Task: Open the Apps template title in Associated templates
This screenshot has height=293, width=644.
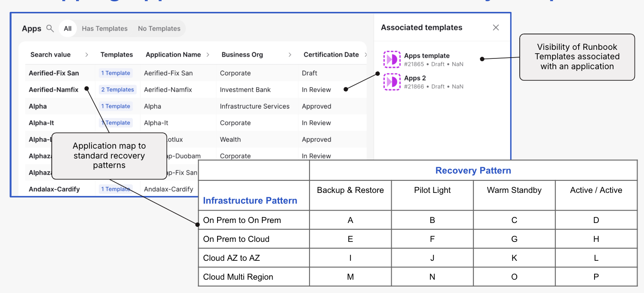Action: tap(427, 55)
